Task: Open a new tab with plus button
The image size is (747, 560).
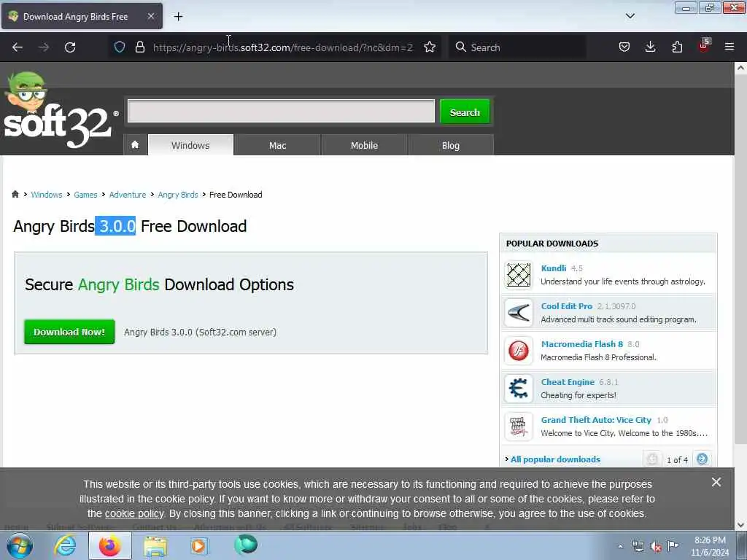Action: [178, 17]
